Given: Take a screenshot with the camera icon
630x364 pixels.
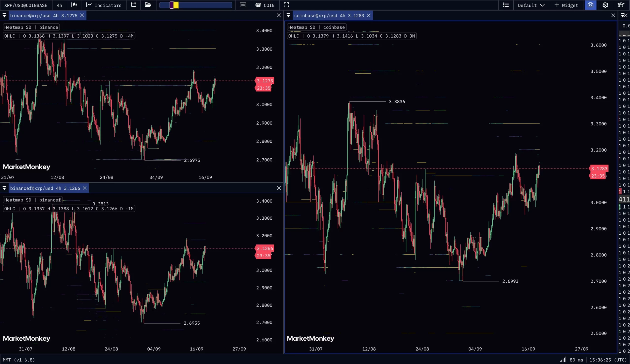Looking at the screenshot, I should pyautogui.click(x=590, y=5).
